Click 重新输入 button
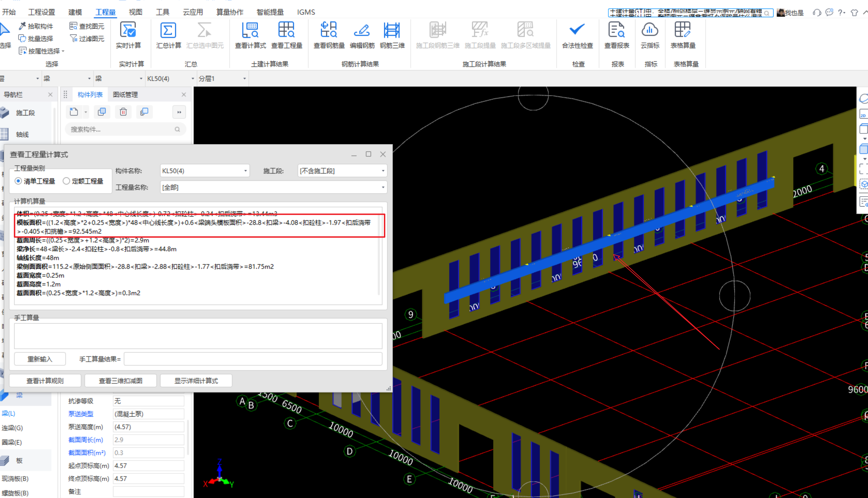 [40, 359]
